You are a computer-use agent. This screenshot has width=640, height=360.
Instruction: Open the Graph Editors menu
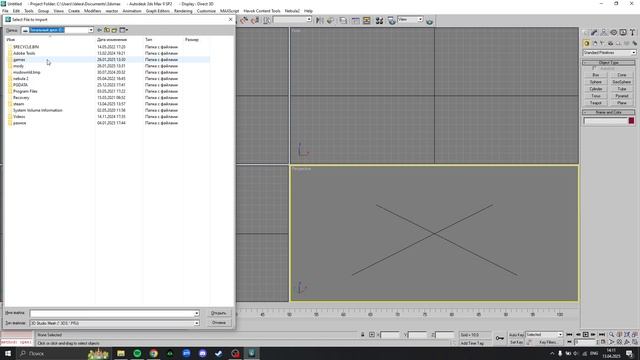click(158, 11)
